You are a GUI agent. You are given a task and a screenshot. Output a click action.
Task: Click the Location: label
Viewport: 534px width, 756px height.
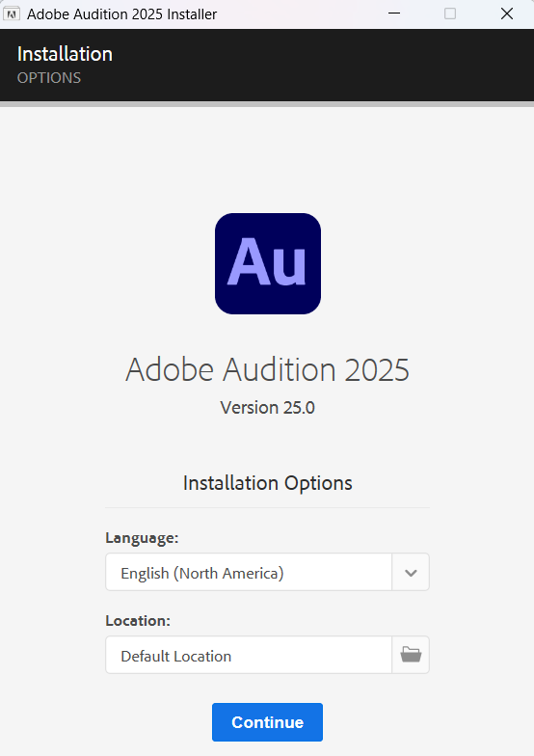pyautogui.click(x=138, y=621)
